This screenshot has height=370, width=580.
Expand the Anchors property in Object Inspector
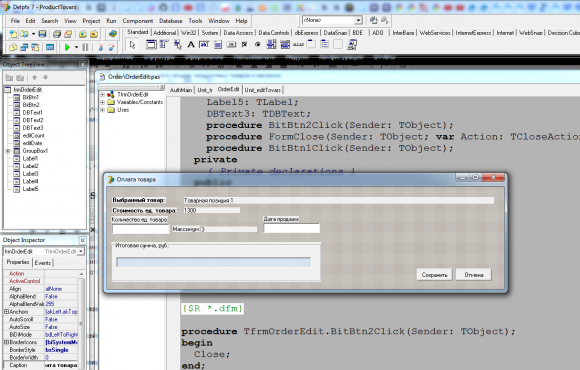(6, 312)
